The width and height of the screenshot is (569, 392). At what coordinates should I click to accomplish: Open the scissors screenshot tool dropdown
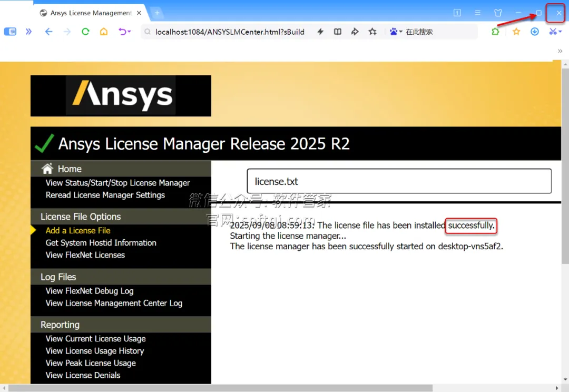click(x=555, y=32)
